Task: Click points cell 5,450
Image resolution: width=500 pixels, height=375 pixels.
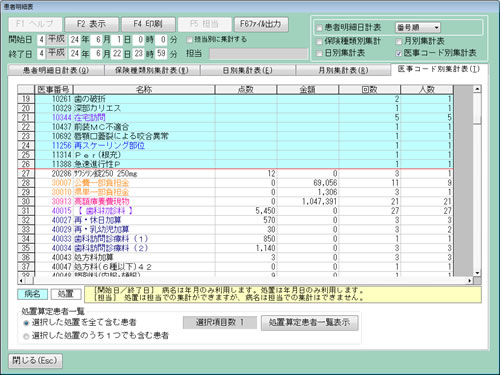Action: (x=246, y=211)
